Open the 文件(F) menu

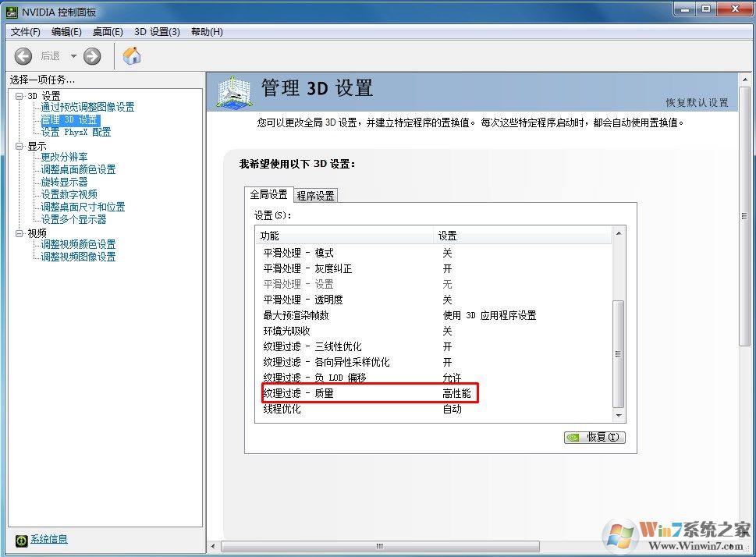click(x=26, y=32)
